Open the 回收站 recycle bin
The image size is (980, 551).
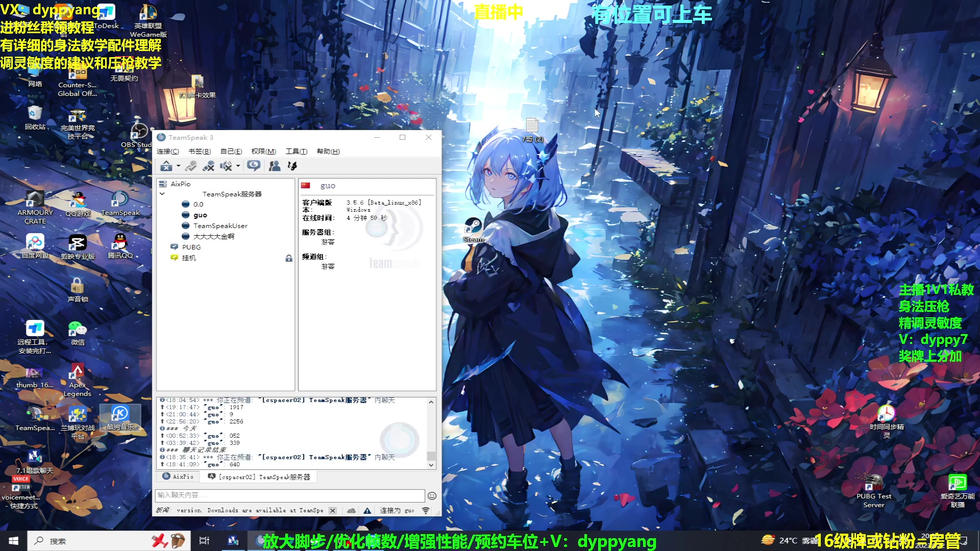35,118
